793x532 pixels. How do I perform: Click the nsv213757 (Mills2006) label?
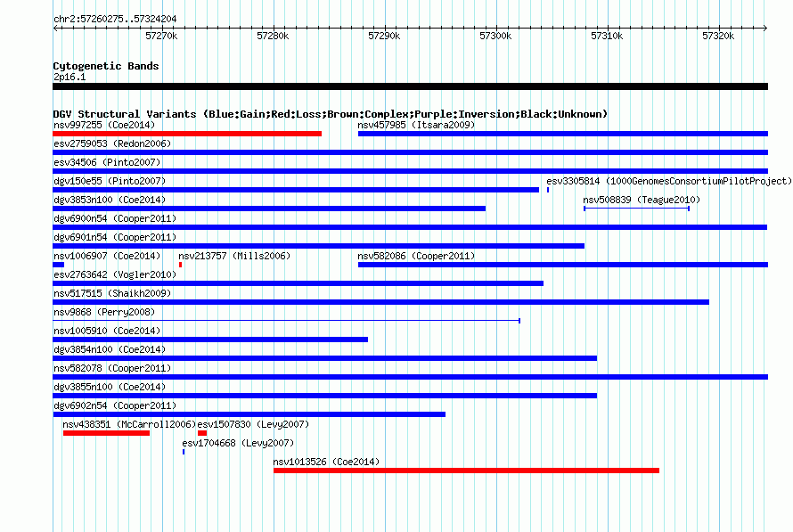pyautogui.click(x=234, y=256)
